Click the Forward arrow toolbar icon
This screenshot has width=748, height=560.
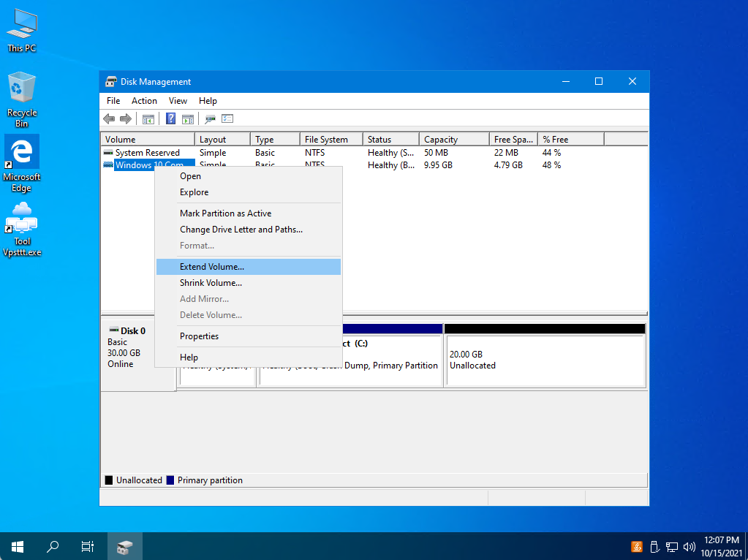point(126,118)
